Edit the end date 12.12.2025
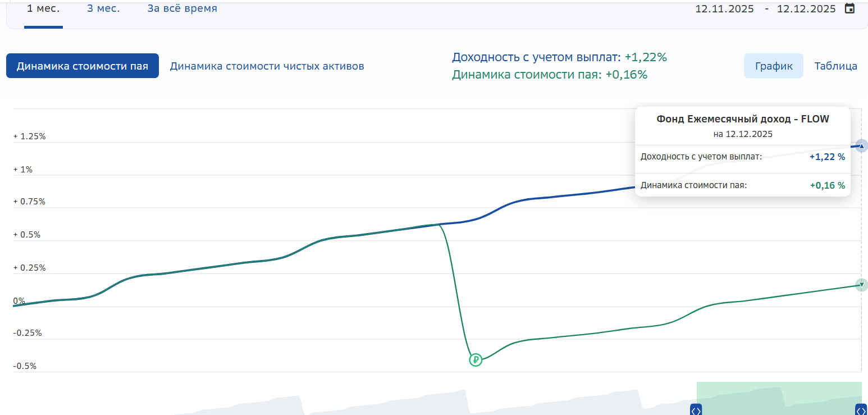Image resolution: width=868 pixels, height=415 pixels. click(806, 9)
